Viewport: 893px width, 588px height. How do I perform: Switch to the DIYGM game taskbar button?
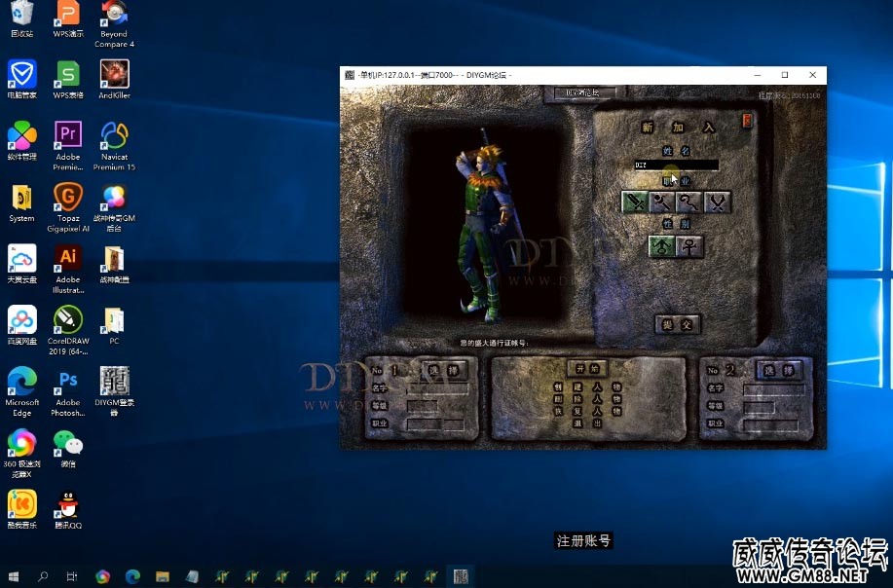point(461,576)
